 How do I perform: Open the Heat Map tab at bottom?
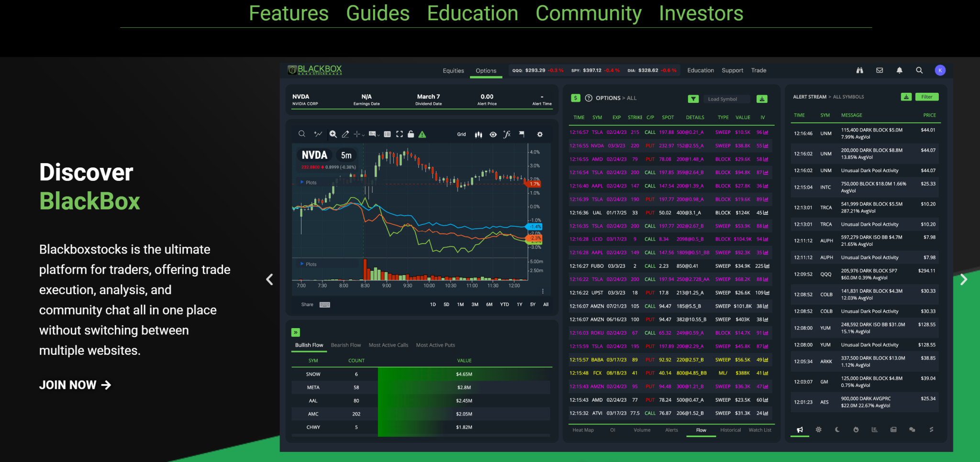[583, 430]
